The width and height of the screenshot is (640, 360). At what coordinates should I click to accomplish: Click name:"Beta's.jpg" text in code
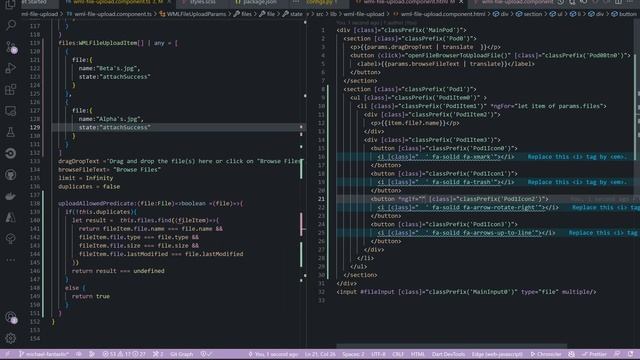click(x=109, y=68)
